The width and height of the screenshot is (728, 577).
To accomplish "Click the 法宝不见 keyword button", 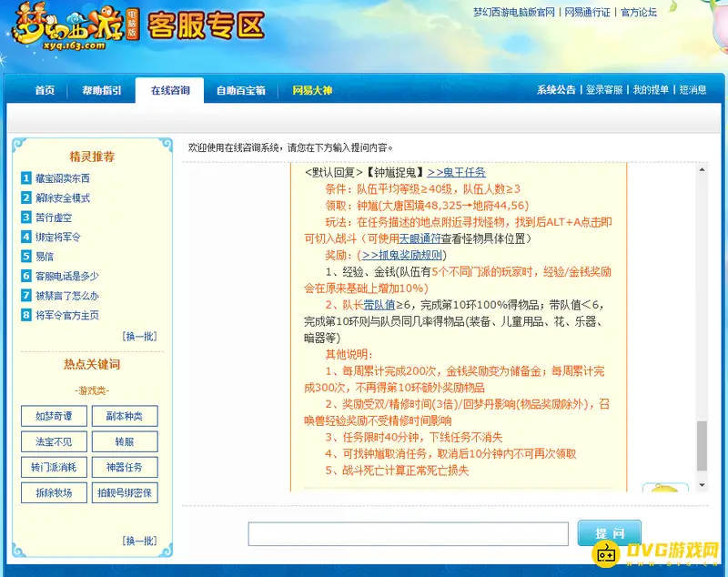I will 54,441.
